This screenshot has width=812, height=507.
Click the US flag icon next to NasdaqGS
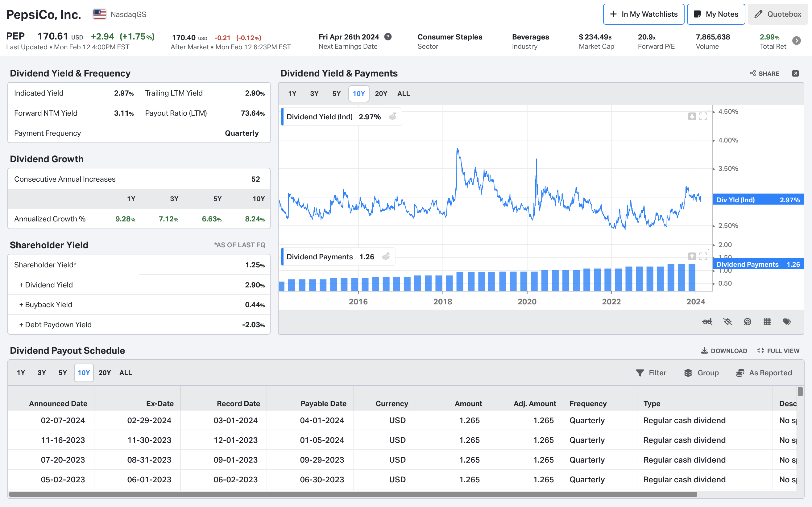coord(100,14)
